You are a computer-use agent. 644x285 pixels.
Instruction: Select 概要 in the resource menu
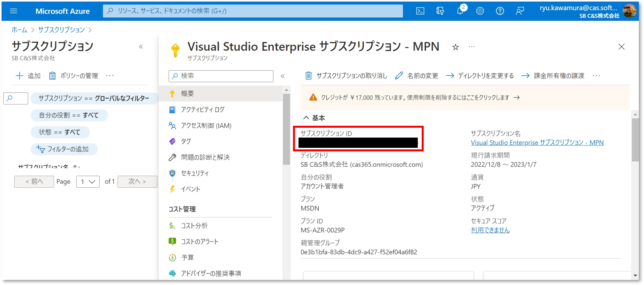tap(221, 93)
